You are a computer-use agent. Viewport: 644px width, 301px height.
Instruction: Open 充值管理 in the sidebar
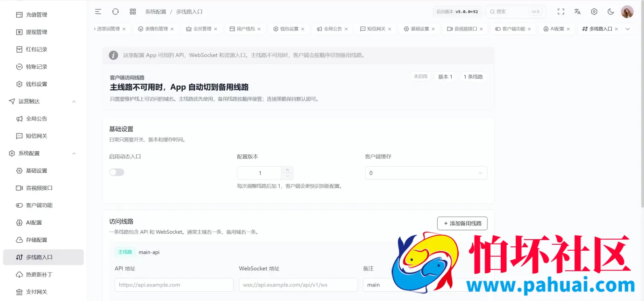coord(43,15)
